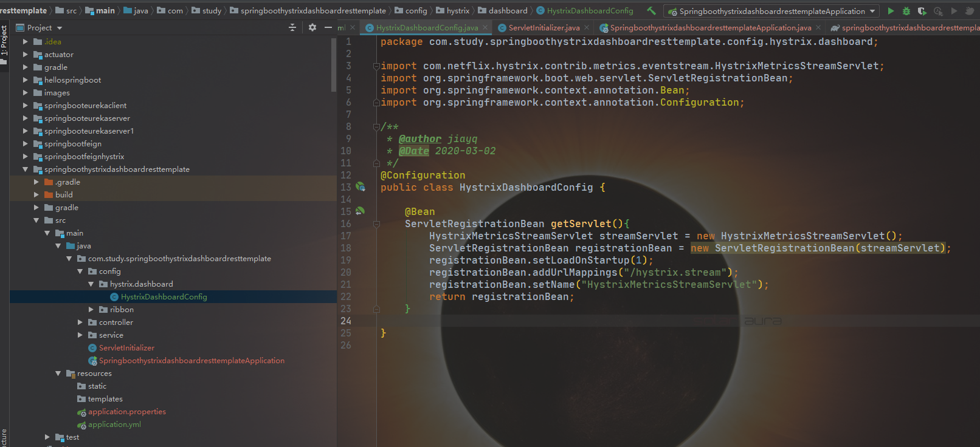Expand the controller package
Screen dimensions: 980x447
click(x=80, y=322)
